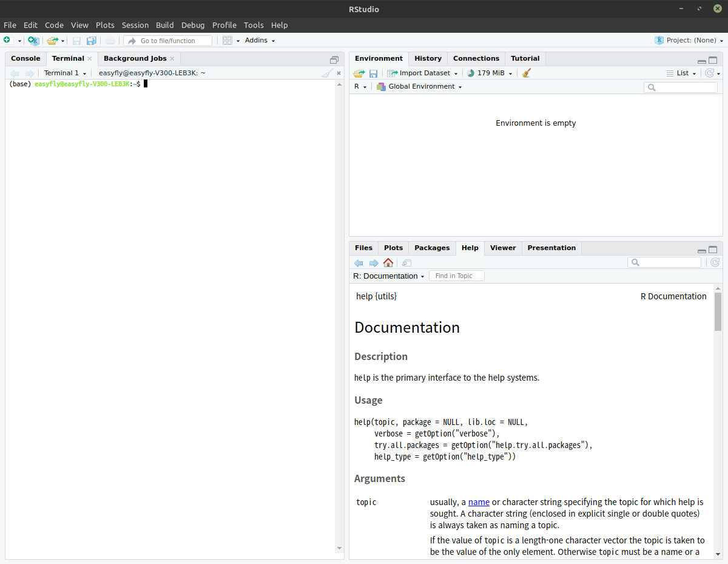This screenshot has height=564, width=728.
Task: Click the terminal scrollbar down arrow
Action: point(339,548)
